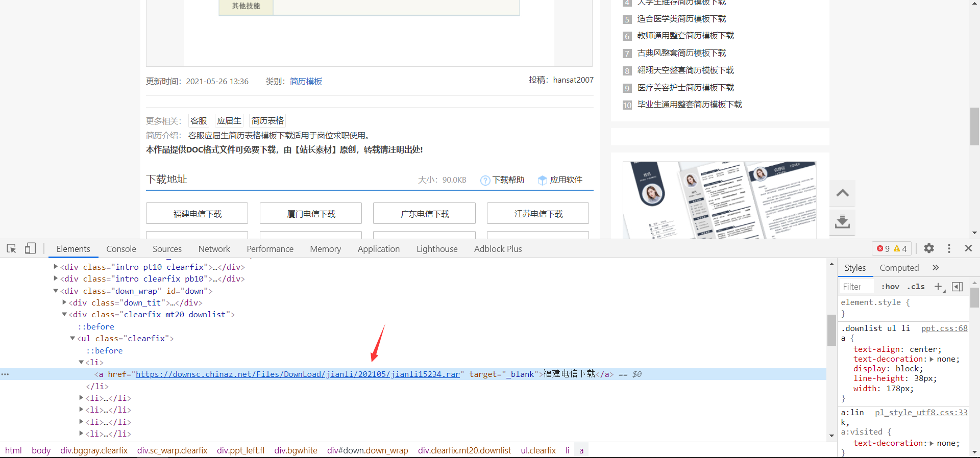Click the Styles pane scrollbar thumb
This screenshot has height=458, width=980.
pyautogui.click(x=974, y=297)
